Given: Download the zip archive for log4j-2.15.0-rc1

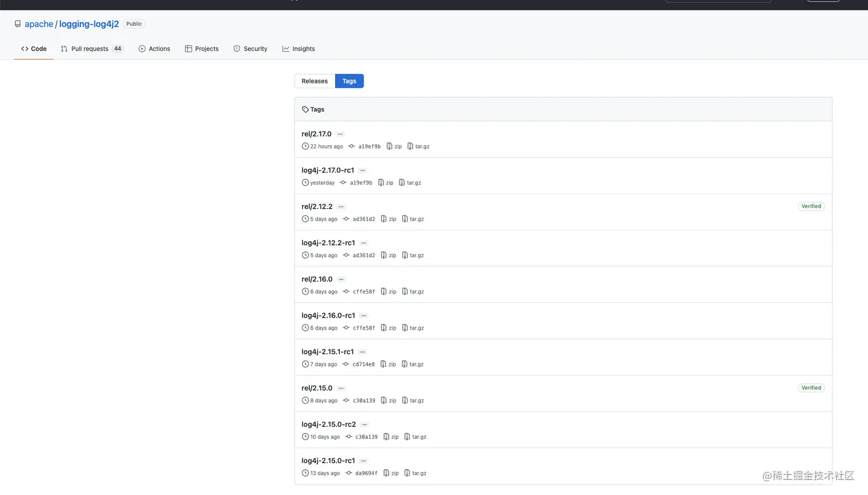Looking at the screenshot, I should coord(391,473).
